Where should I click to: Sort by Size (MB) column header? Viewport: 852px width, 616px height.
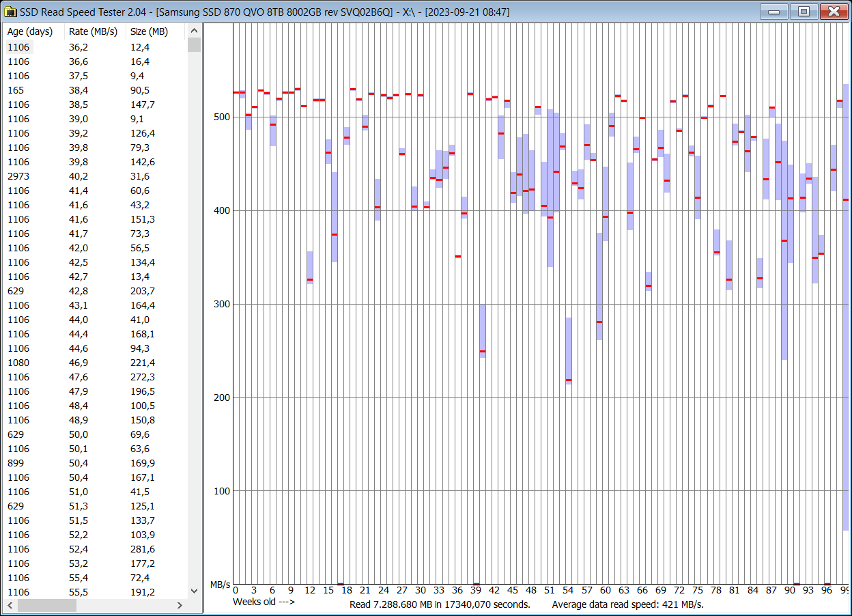click(x=156, y=31)
